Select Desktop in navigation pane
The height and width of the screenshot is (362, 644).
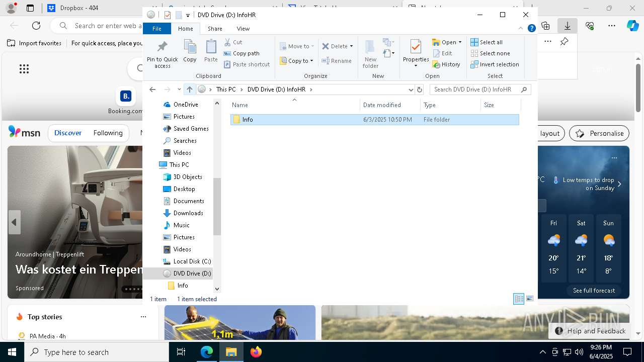(x=184, y=189)
